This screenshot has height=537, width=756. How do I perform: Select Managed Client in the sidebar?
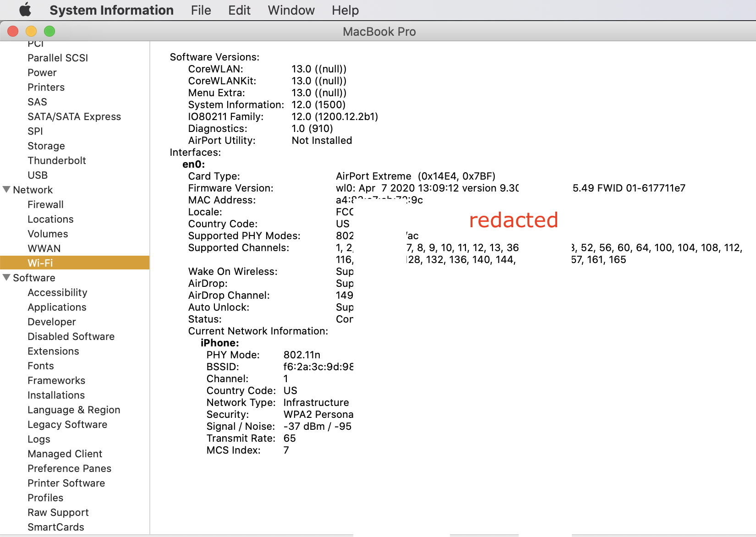65,454
